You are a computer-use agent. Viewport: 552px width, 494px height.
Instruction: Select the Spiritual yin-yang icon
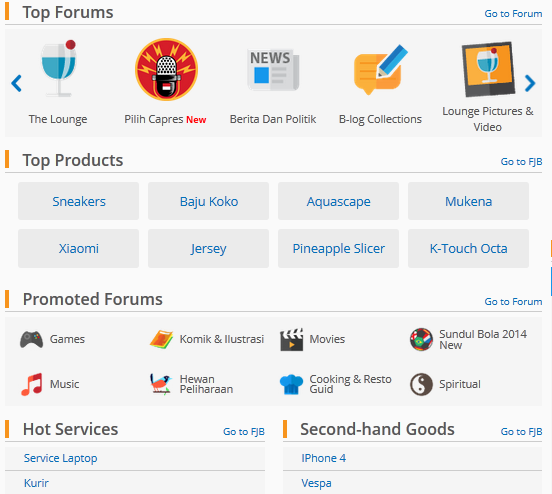pyautogui.click(x=421, y=384)
